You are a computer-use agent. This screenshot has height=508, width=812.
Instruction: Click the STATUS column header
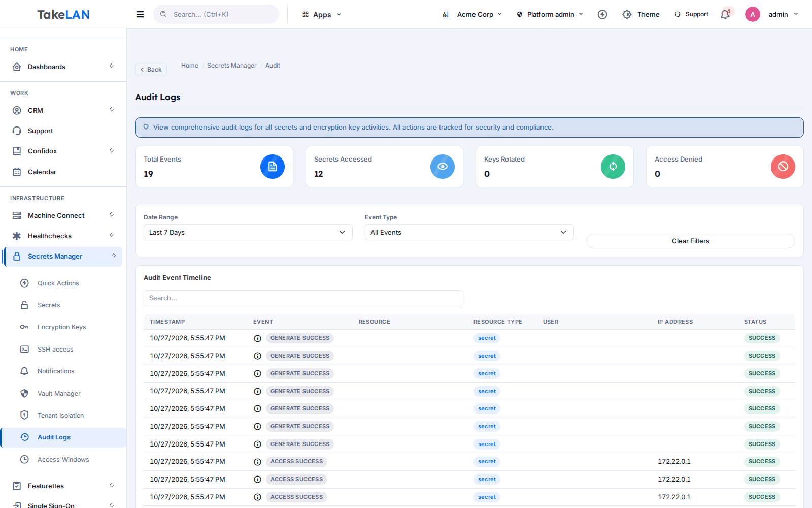coord(755,322)
